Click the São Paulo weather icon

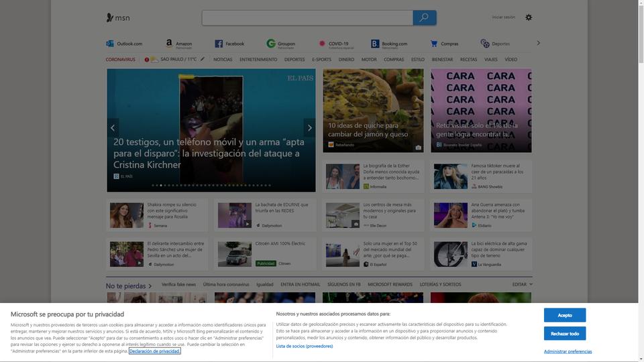tap(154, 60)
